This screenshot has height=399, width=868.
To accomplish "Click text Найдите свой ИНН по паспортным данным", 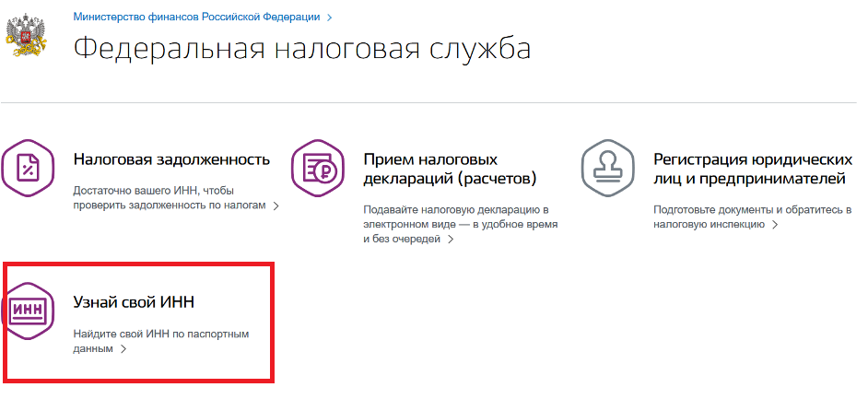I will pyautogui.click(x=161, y=342).
